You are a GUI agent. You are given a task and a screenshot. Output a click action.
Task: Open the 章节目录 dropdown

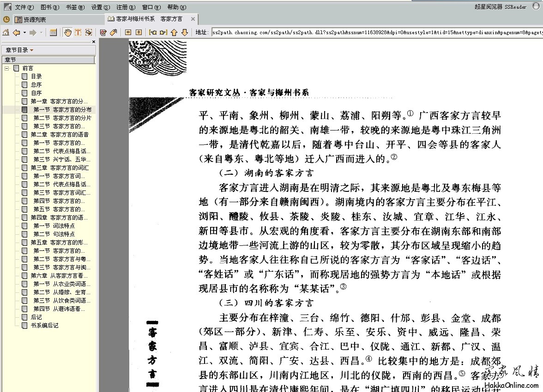click(x=19, y=50)
